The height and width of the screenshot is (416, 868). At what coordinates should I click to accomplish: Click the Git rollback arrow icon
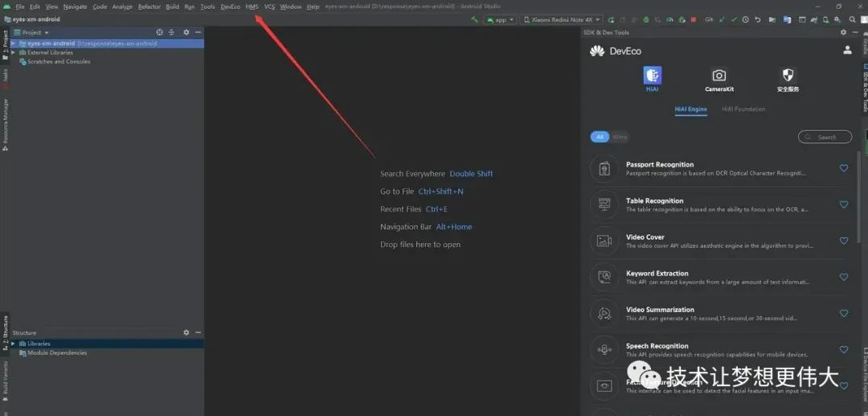click(x=757, y=19)
